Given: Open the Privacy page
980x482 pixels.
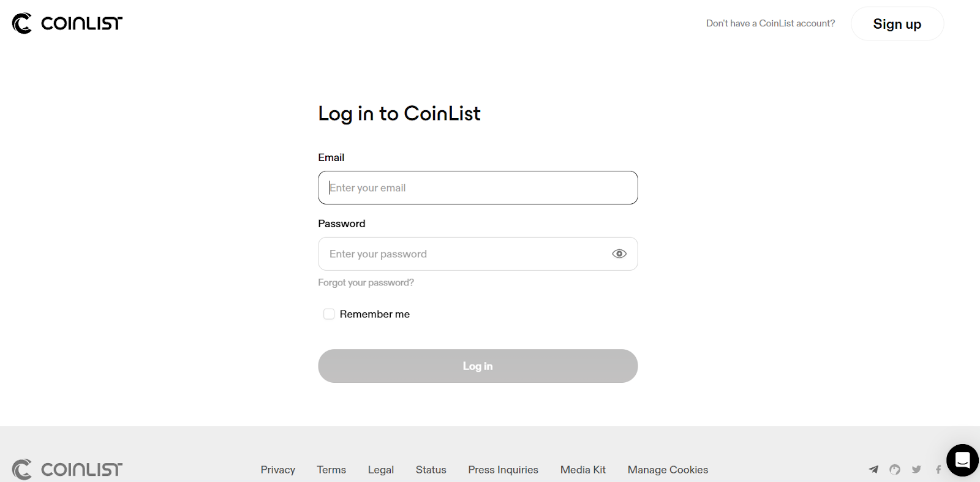Looking at the screenshot, I should click(277, 469).
